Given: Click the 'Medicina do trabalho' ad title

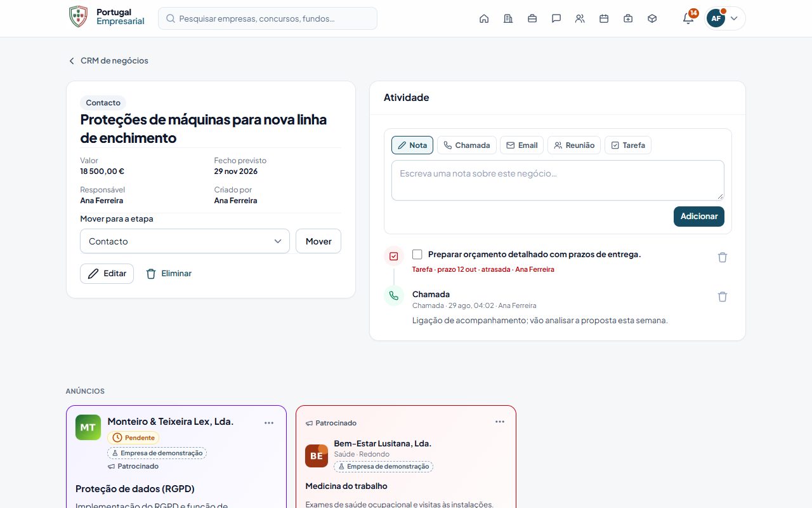Looking at the screenshot, I should click(346, 486).
